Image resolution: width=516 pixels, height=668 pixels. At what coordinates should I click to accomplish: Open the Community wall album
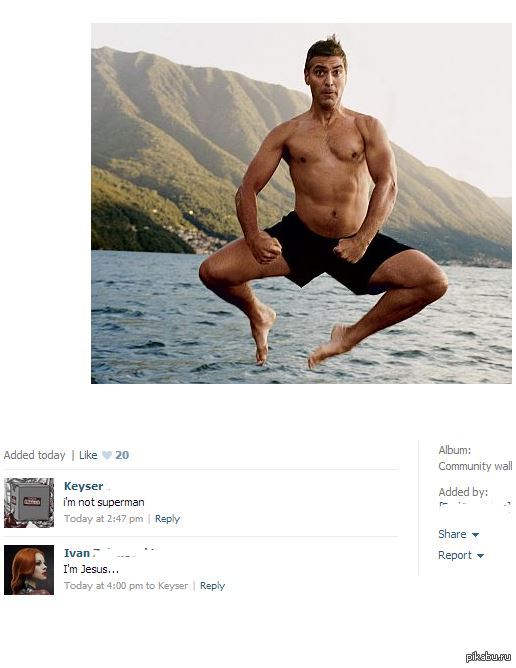475,466
